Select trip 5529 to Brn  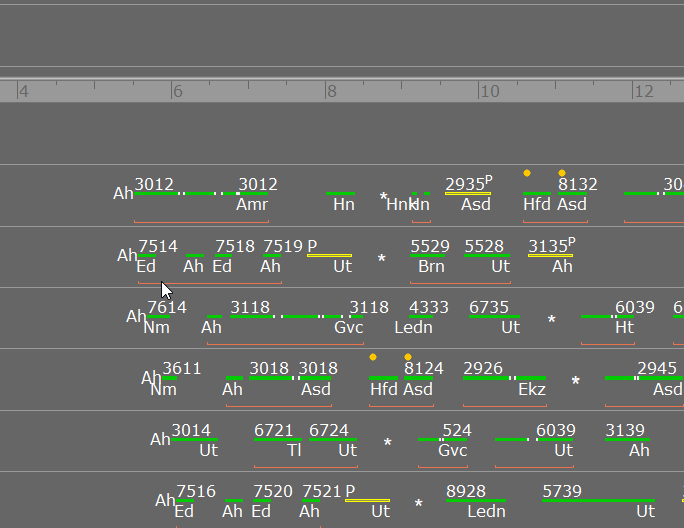click(428, 255)
